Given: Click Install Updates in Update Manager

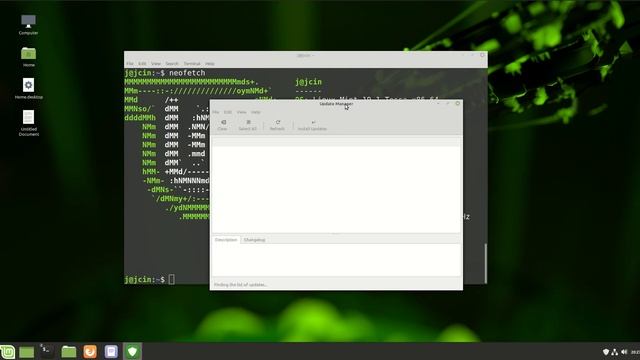Looking at the screenshot, I should (312, 125).
